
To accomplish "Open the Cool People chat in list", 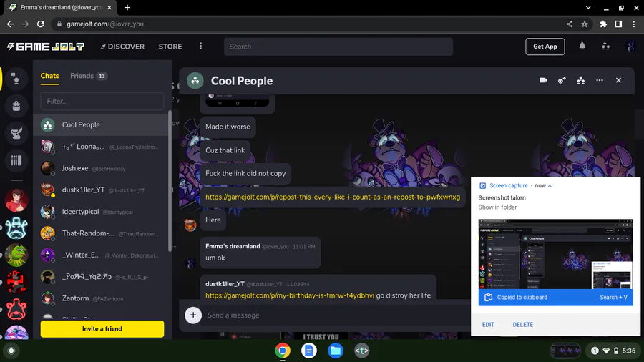I will [101, 124].
